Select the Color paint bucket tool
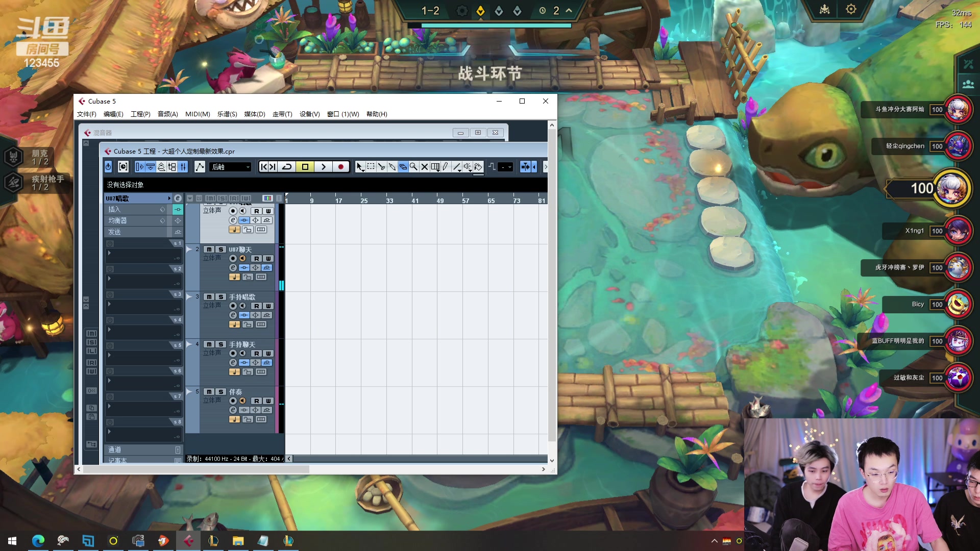 478,167
